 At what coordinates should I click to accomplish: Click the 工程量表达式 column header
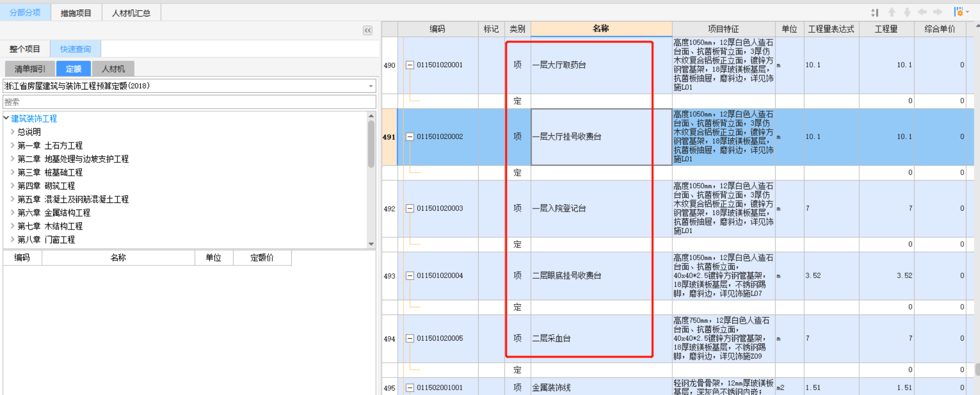click(x=831, y=29)
